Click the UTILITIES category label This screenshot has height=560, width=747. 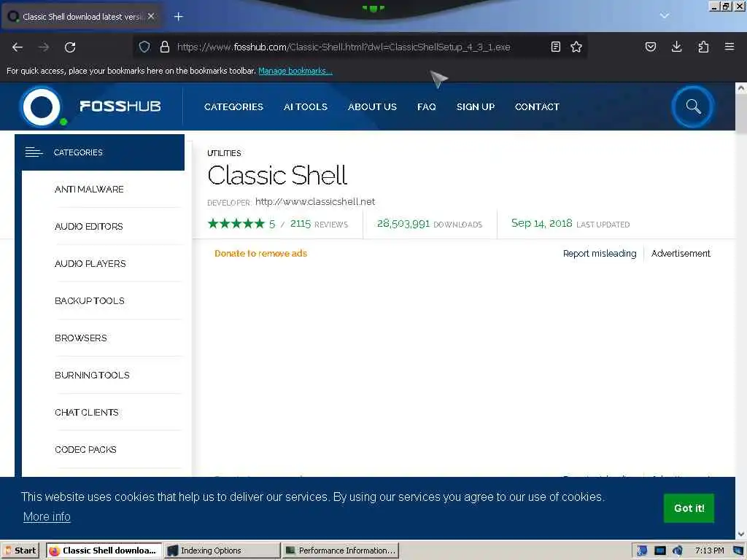tap(224, 153)
